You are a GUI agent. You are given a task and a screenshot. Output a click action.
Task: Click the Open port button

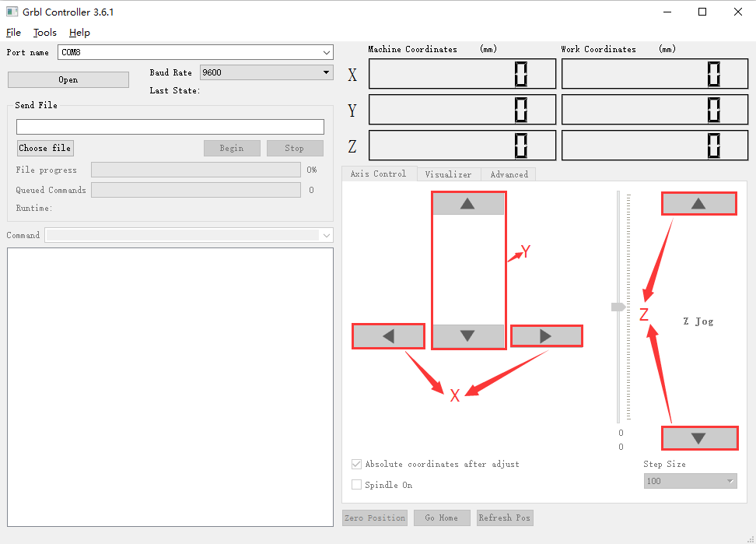coord(68,79)
